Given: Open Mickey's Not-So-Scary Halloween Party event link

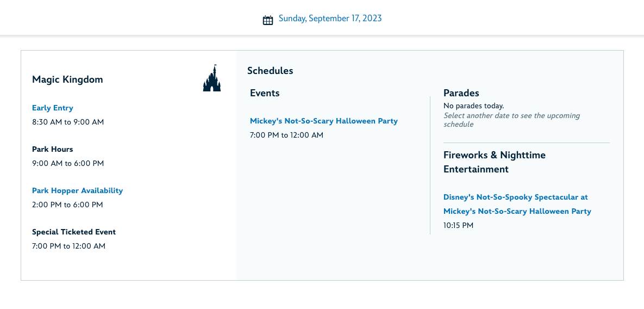Looking at the screenshot, I should tap(324, 121).
